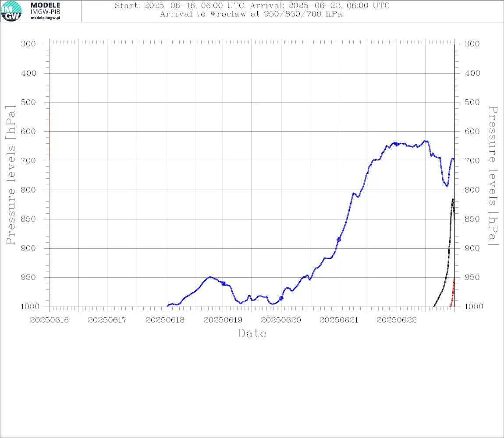The width and height of the screenshot is (504, 438).
Task: Click blue trajectory marker at 20250622
Action: [397, 144]
